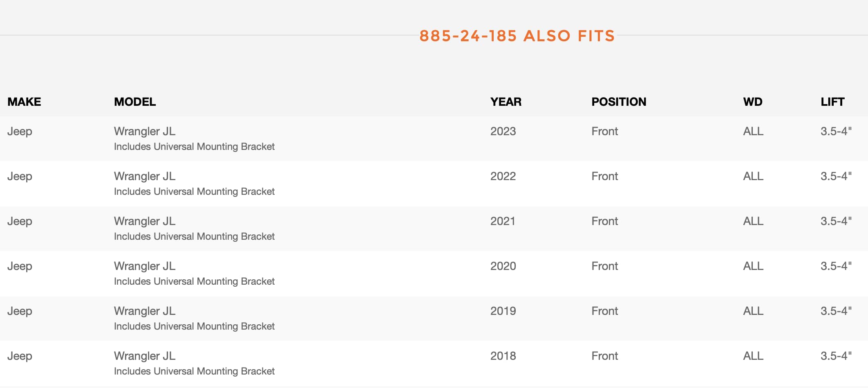This screenshot has width=868, height=388.
Task: Click the MODEL column header
Action: point(135,102)
